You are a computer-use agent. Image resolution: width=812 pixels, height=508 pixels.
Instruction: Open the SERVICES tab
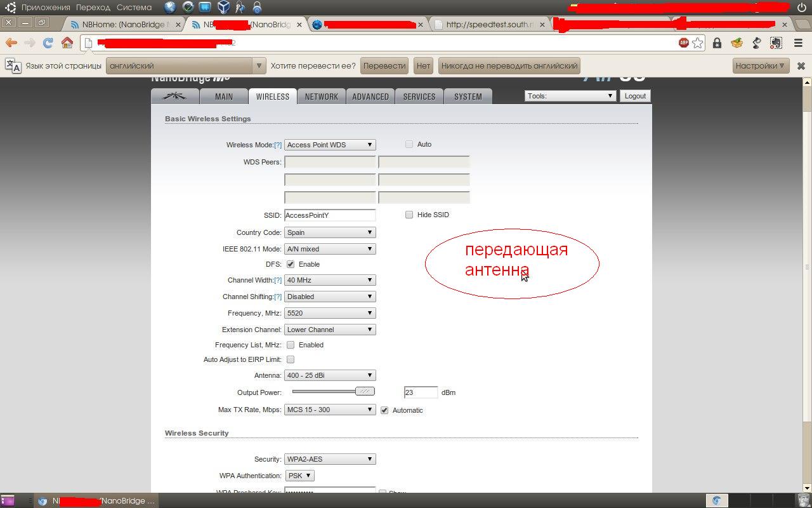[x=419, y=97]
